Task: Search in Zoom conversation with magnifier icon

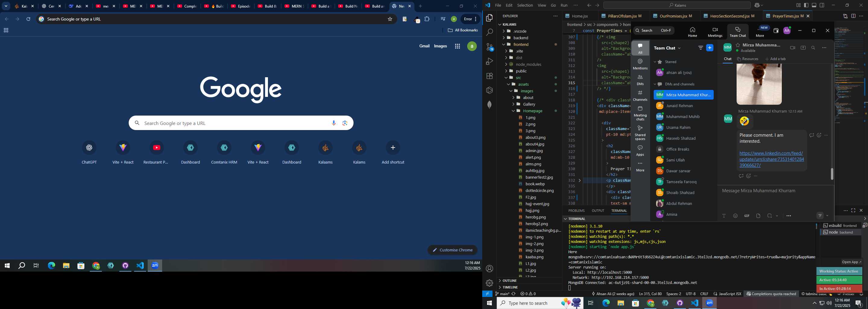Action: point(813,48)
